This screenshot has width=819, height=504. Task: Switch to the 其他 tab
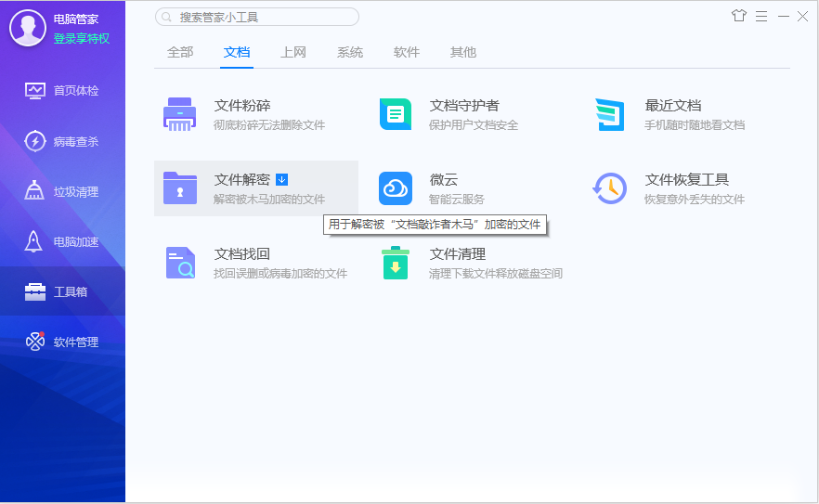(463, 52)
